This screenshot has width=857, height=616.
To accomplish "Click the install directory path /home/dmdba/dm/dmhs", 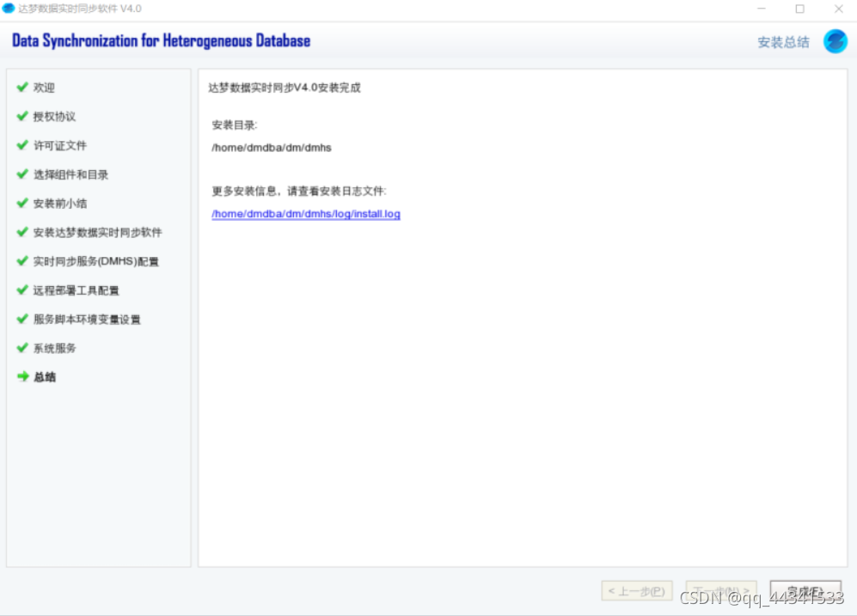I will pyautogui.click(x=272, y=148).
